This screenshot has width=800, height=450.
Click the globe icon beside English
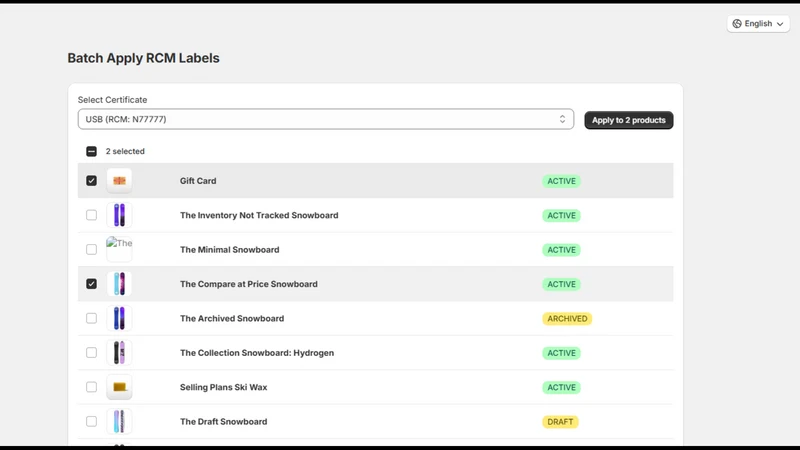click(737, 23)
